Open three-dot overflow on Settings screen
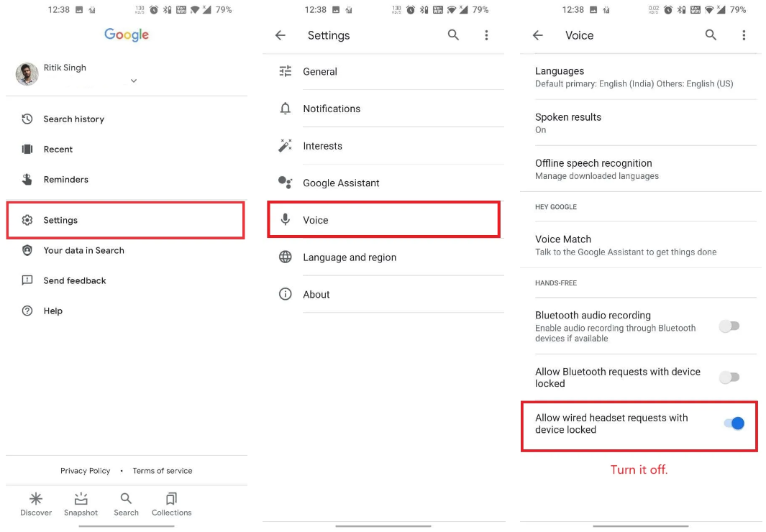 (486, 35)
